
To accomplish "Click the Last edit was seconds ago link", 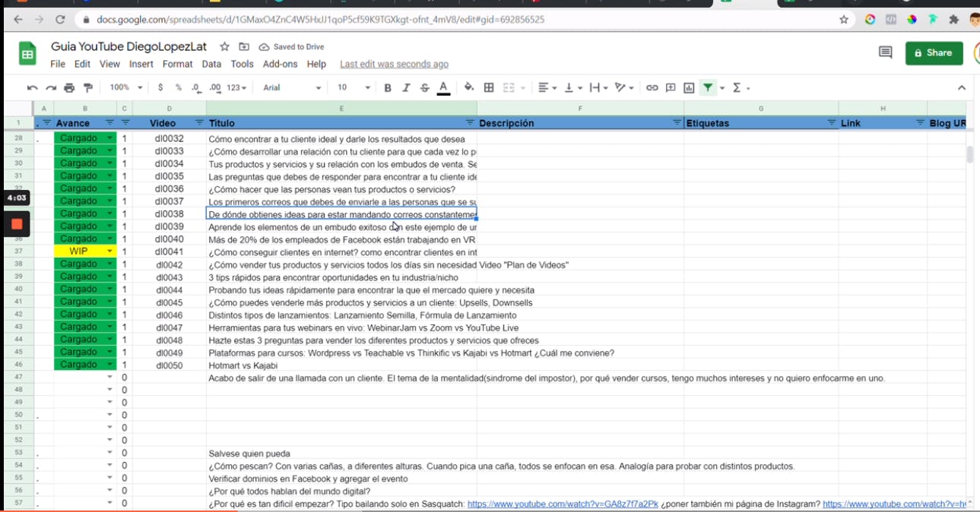I will click(x=394, y=65).
